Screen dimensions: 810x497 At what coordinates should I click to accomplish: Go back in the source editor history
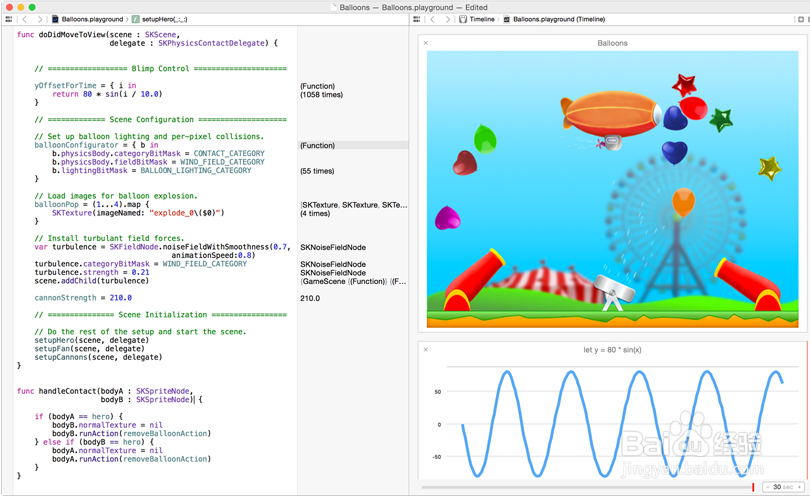24,19
